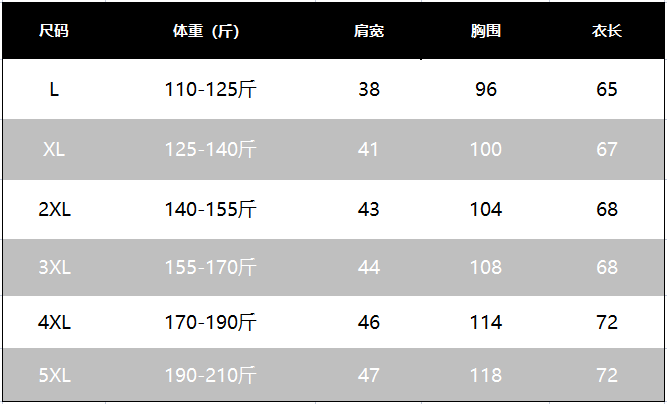
Task: Click the 190-210斤 weight range
Action: coord(211,377)
